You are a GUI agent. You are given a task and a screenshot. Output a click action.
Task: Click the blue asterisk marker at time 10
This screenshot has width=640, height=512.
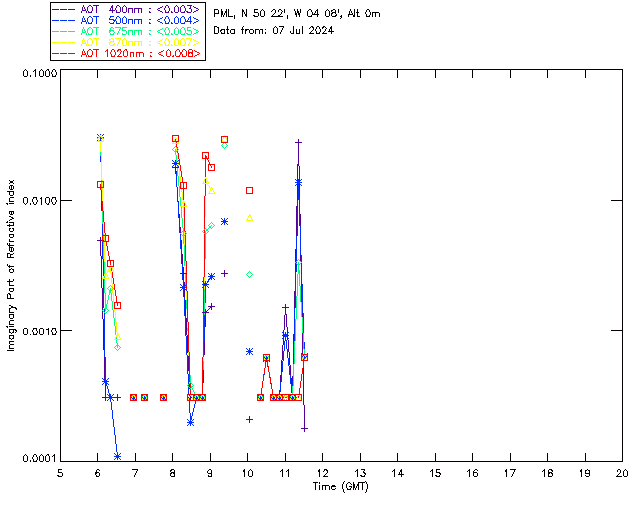point(249,351)
